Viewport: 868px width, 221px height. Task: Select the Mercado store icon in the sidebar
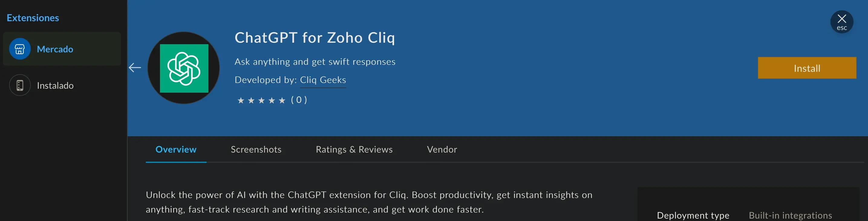[20, 49]
